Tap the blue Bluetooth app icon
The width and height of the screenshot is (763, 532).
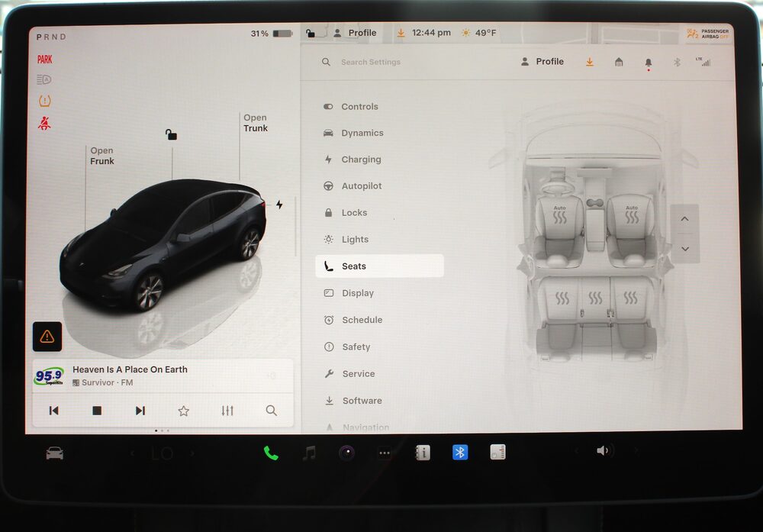click(460, 453)
